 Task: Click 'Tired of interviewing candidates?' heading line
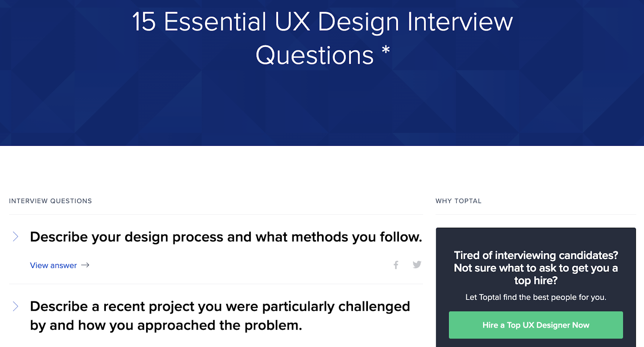(x=536, y=255)
